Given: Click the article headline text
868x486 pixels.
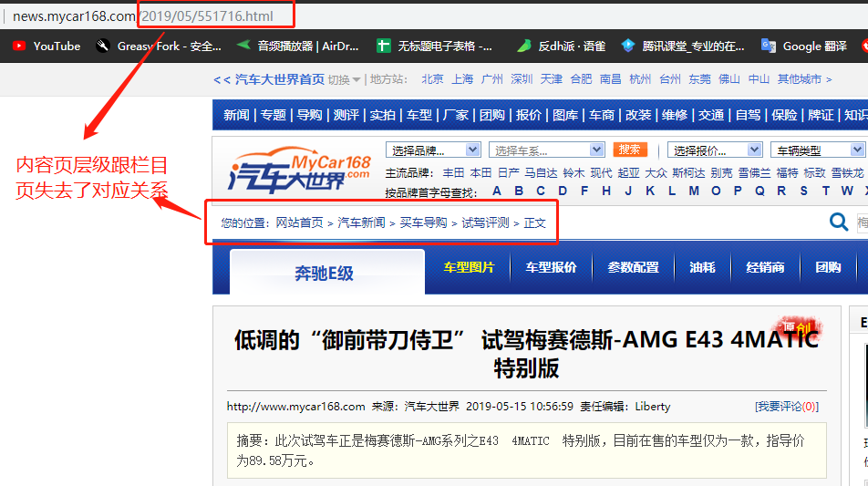Looking at the screenshot, I should 526,354.
